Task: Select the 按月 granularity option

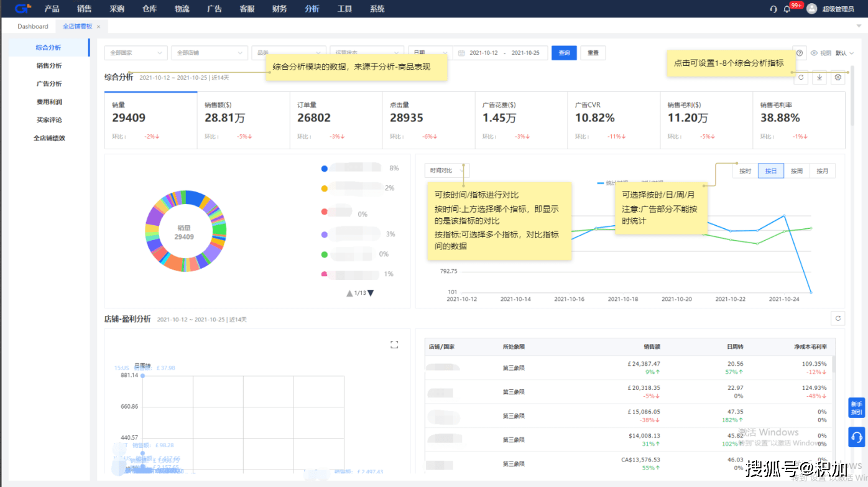Action: [823, 171]
